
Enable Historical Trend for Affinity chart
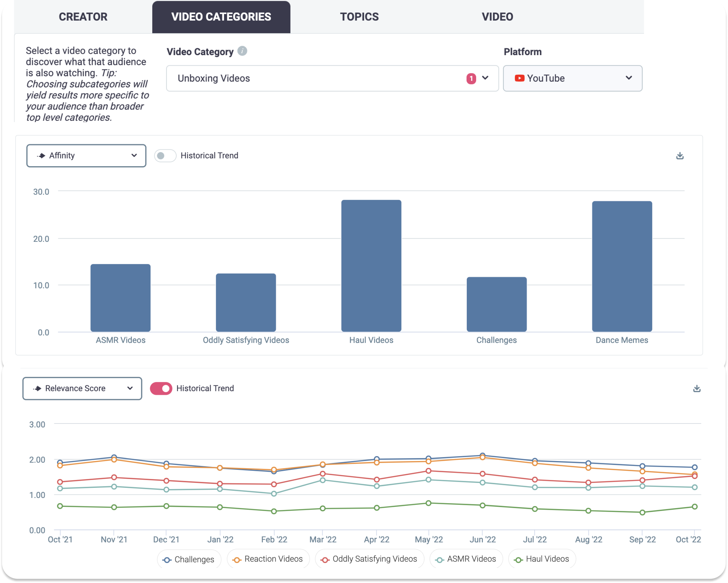pos(165,156)
